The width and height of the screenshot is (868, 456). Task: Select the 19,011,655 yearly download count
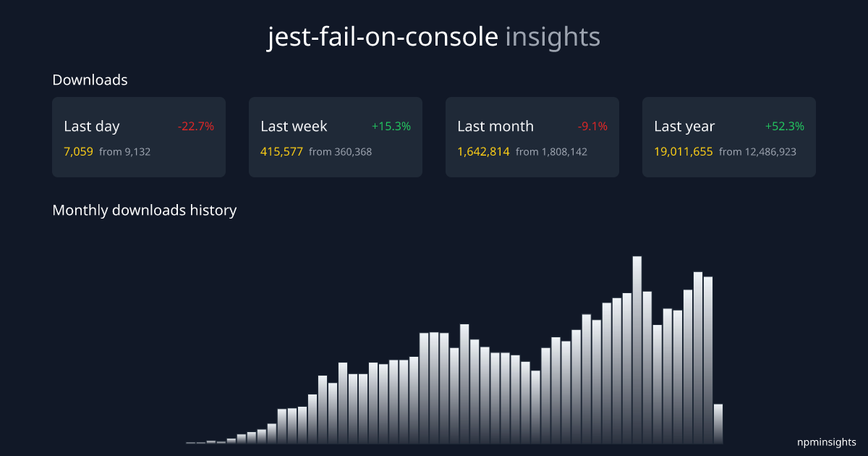[x=684, y=152]
